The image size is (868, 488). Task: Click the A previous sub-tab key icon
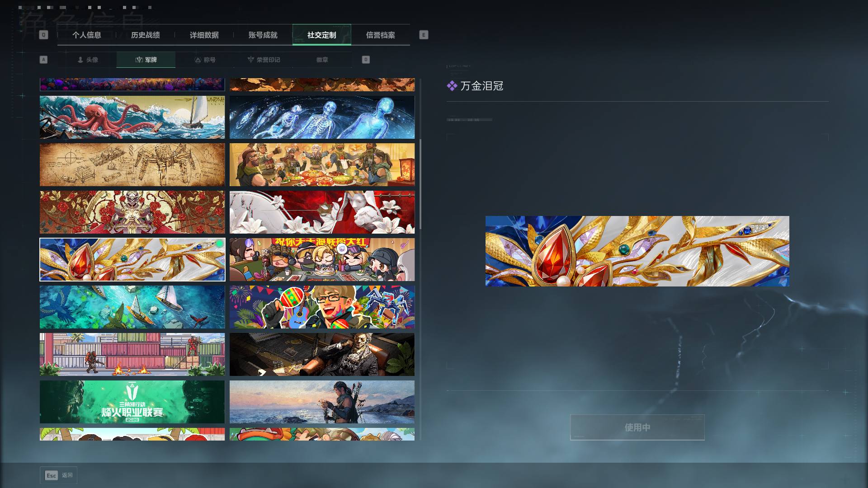click(x=43, y=60)
